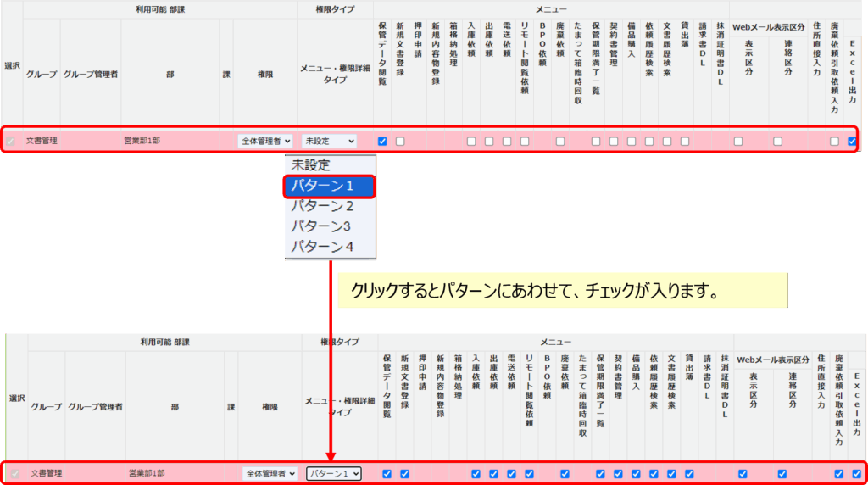The height and width of the screenshot is (485, 868).
Task: Uncheck 保管データ閲覧 checkbox in lower row
Action: (x=387, y=474)
